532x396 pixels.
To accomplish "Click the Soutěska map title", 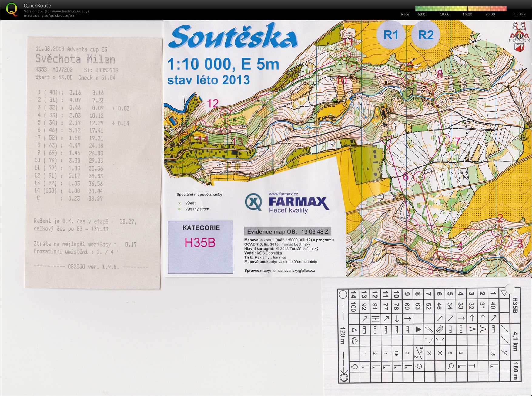I will click(x=233, y=36).
